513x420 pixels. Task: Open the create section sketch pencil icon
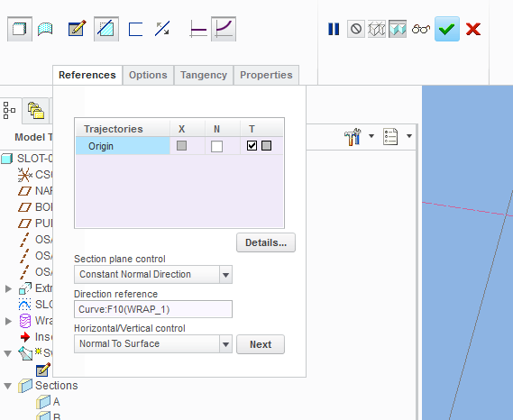(x=77, y=29)
